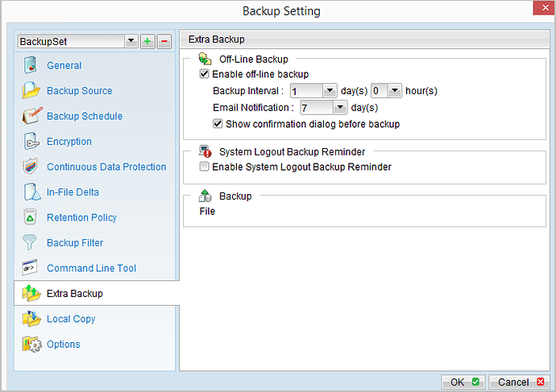
Task: Click the General settings icon in sidebar
Action: click(x=31, y=65)
